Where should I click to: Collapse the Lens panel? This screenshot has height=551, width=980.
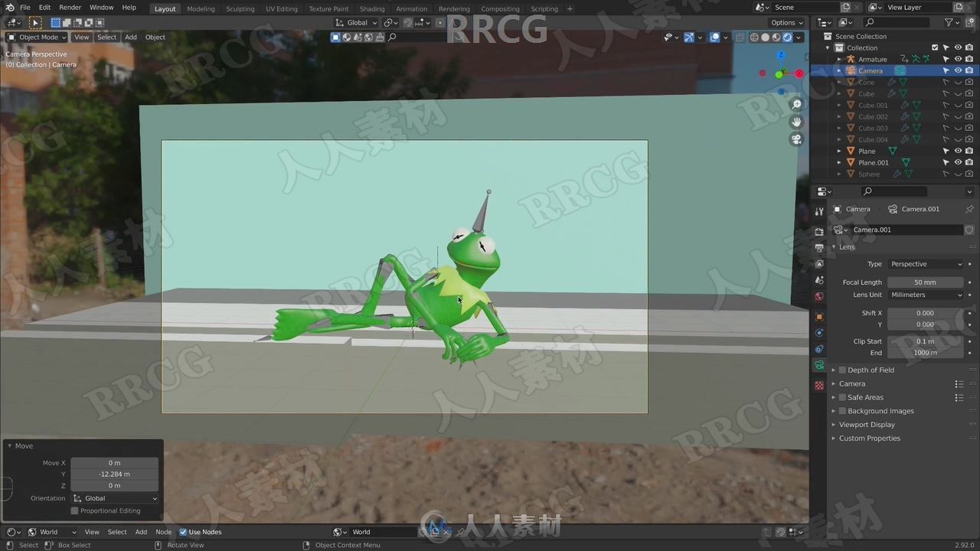846,247
